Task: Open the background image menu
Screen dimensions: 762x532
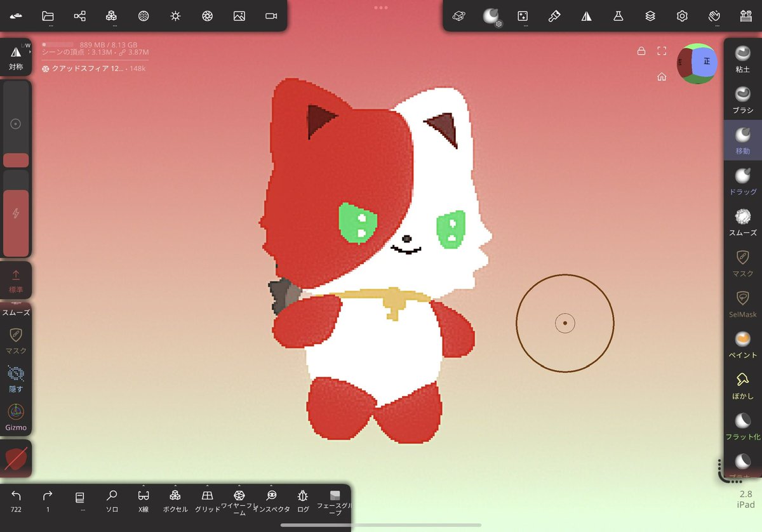Action: [239, 16]
